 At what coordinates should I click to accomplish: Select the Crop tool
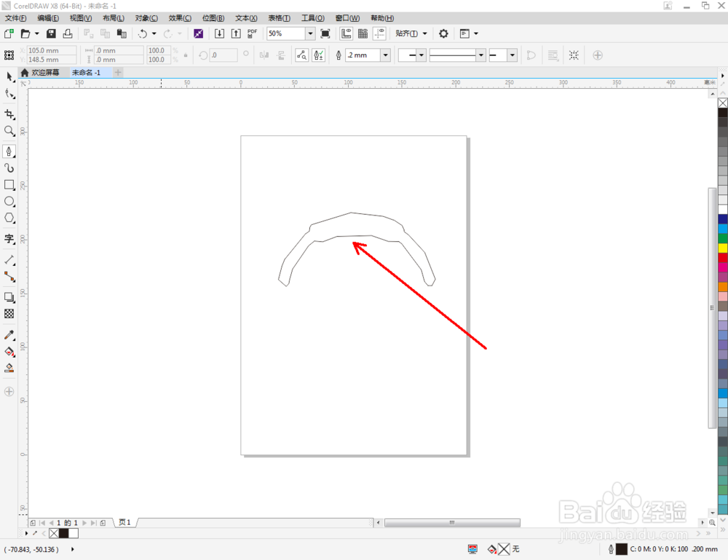pos(9,114)
